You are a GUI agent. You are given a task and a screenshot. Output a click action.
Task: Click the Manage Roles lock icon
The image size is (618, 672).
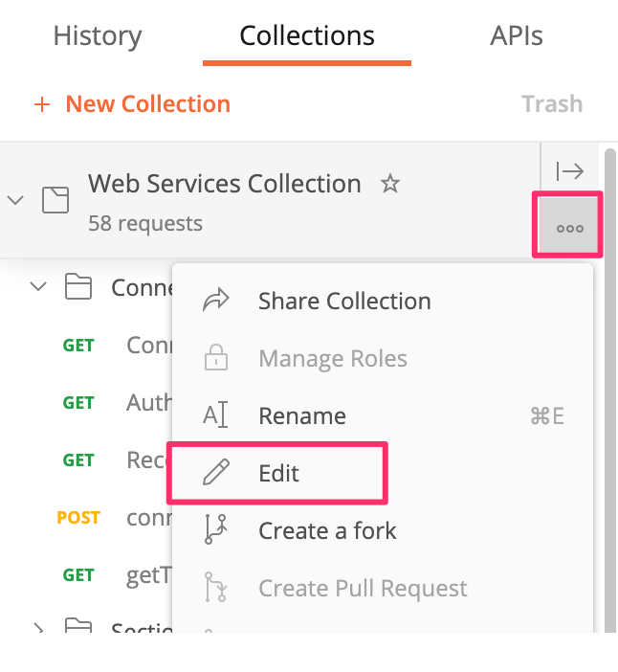point(216,359)
